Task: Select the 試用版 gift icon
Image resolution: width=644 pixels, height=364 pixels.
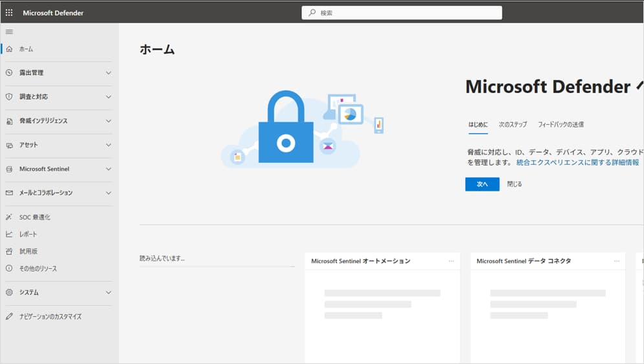Action: click(9, 251)
